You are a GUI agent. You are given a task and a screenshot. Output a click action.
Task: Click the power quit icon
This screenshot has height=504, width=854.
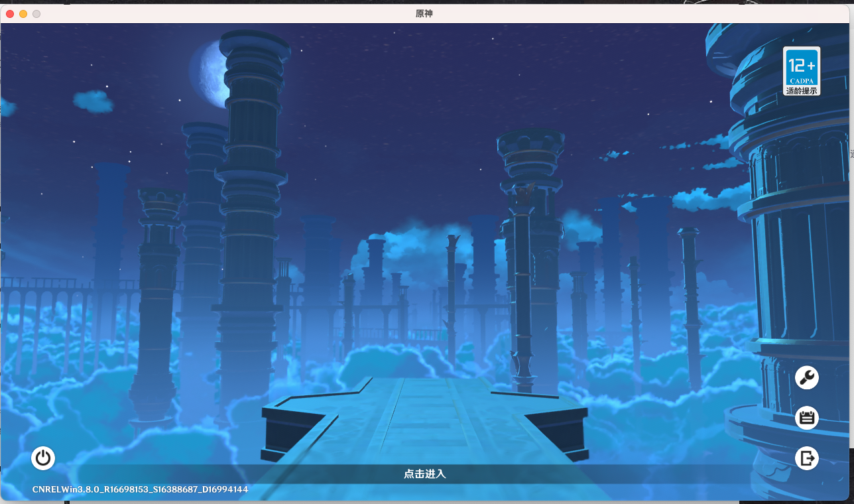(x=43, y=458)
